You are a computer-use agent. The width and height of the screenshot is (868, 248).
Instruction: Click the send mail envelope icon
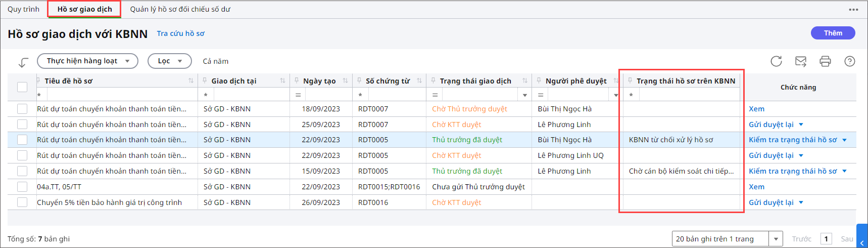(x=801, y=61)
